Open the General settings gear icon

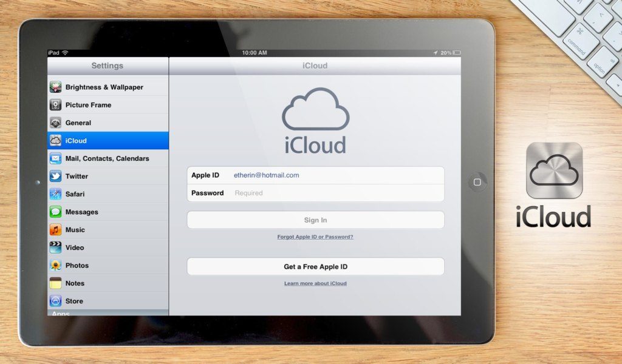(56, 123)
